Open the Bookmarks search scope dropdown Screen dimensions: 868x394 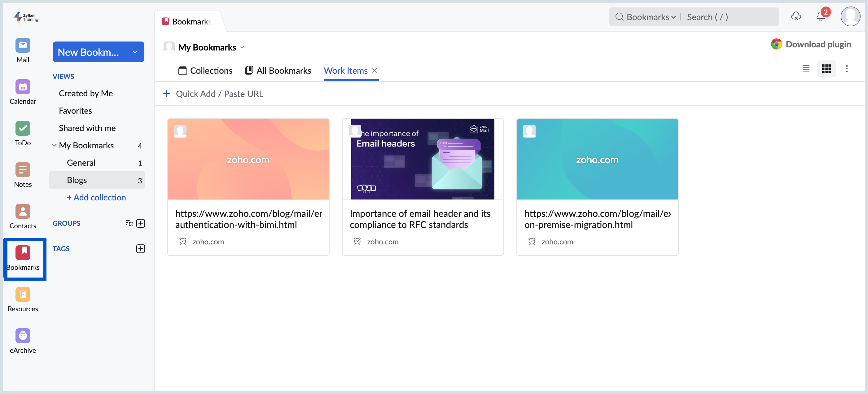[651, 17]
